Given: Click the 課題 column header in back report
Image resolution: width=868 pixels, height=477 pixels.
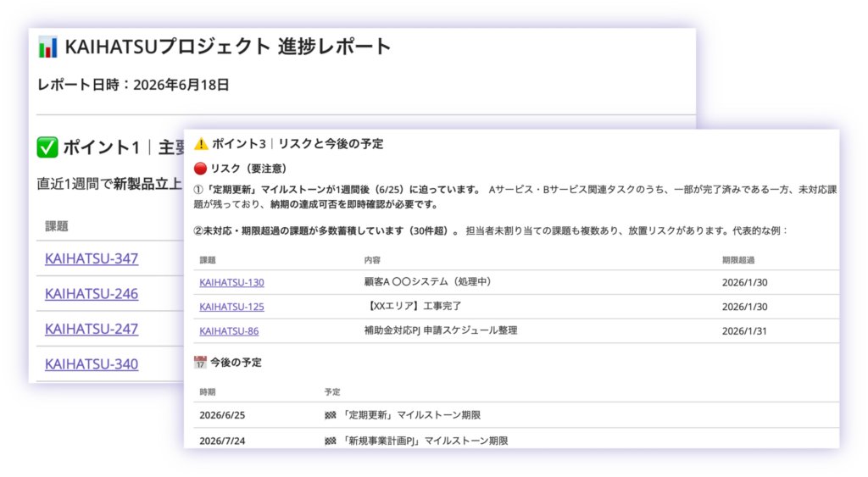Looking at the screenshot, I should click(x=57, y=225).
